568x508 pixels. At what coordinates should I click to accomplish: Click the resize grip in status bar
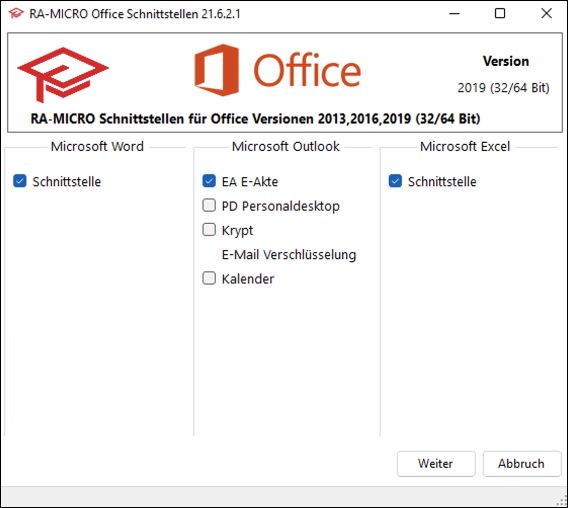[562, 500]
